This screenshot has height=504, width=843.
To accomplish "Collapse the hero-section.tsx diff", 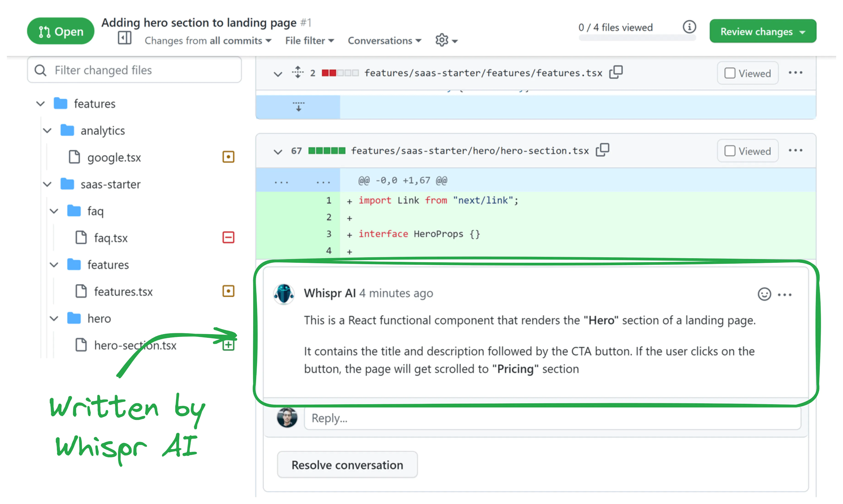I will (278, 152).
